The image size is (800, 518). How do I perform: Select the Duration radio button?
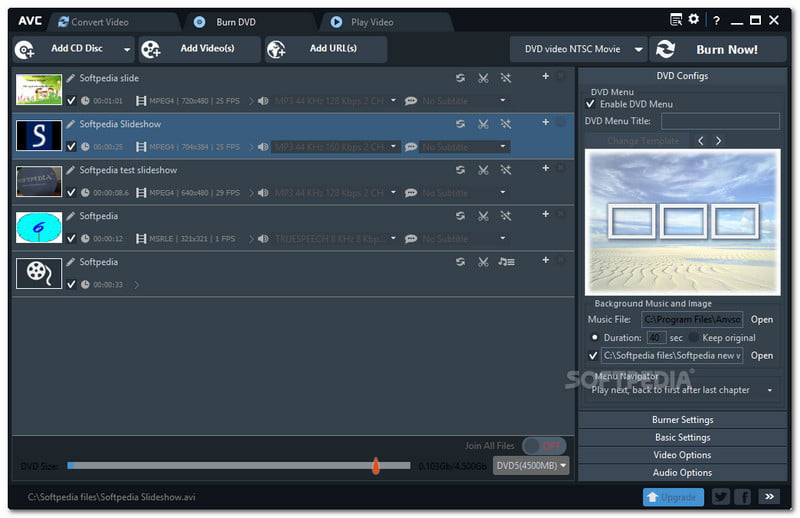tap(594, 338)
